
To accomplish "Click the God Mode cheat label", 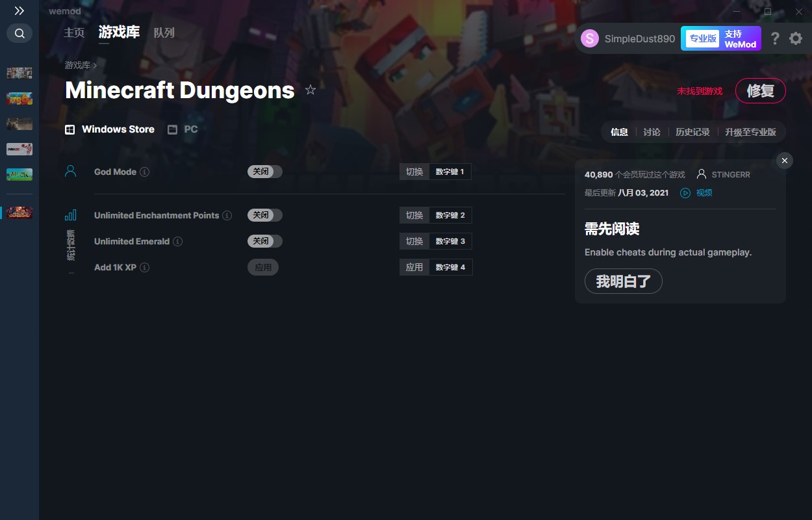I will coord(115,172).
